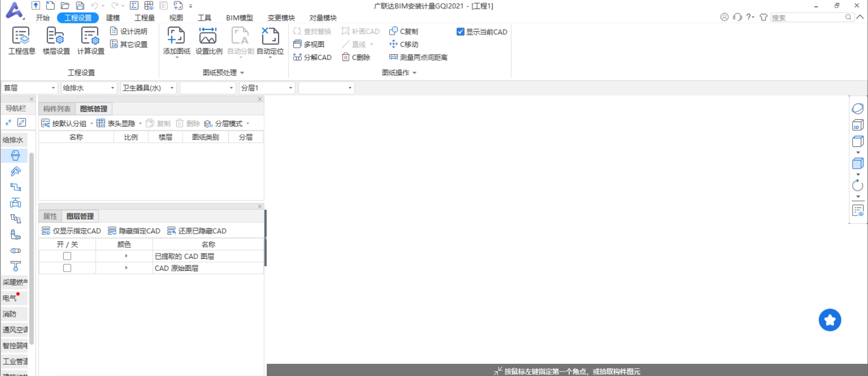Click 仅显示指定CAD button
Image resolution: width=868 pixels, height=376 pixels.
71,231
